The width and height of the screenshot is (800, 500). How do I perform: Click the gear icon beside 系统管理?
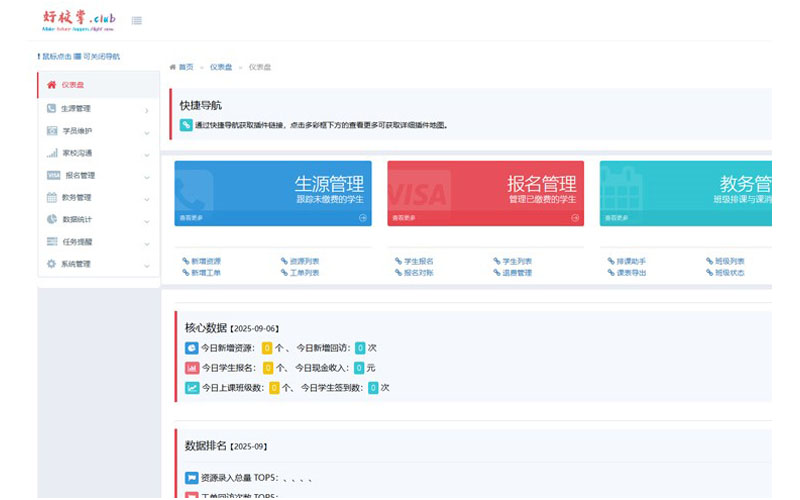tap(52, 264)
